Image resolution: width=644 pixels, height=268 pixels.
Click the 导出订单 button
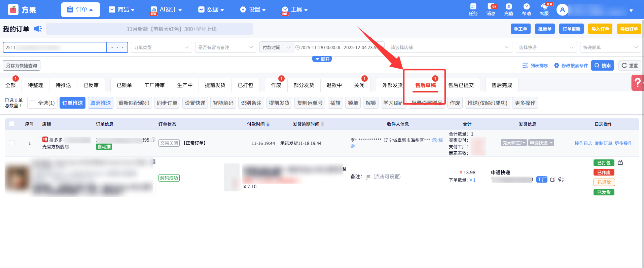point(629,29)
